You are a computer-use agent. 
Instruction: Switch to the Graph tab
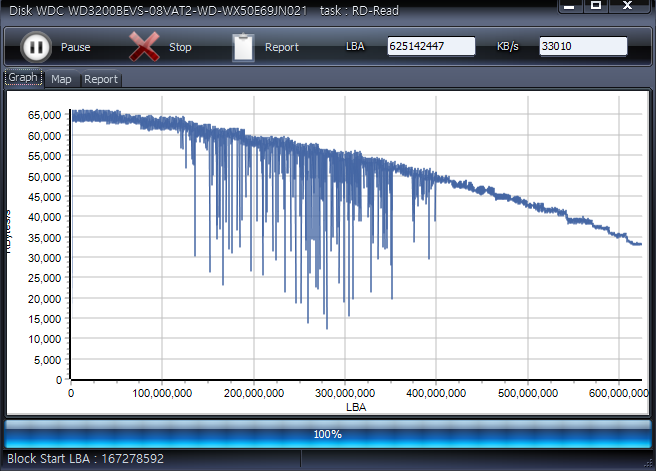pyautogui.click(x=23, y=78)
